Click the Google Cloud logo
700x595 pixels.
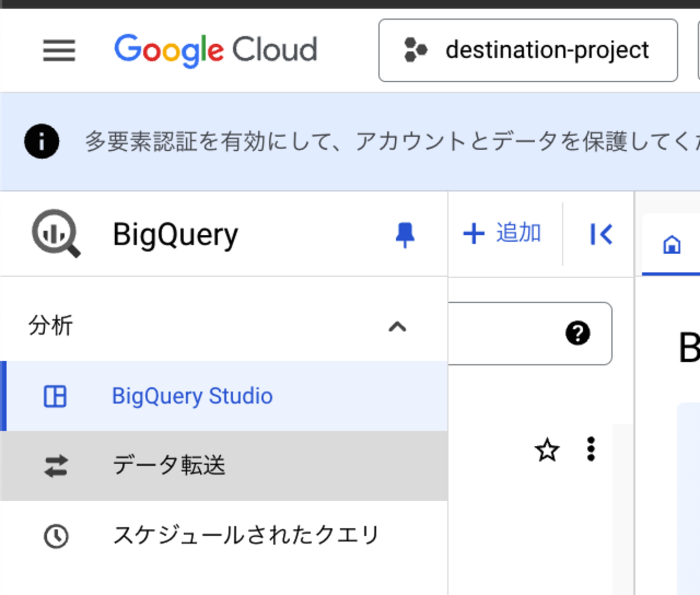tap(215, 50)
